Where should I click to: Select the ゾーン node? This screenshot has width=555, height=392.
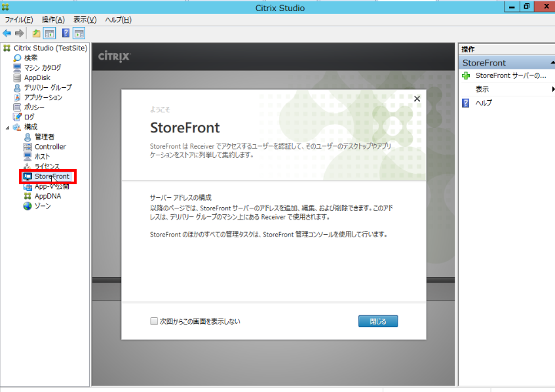pos(43,206)
